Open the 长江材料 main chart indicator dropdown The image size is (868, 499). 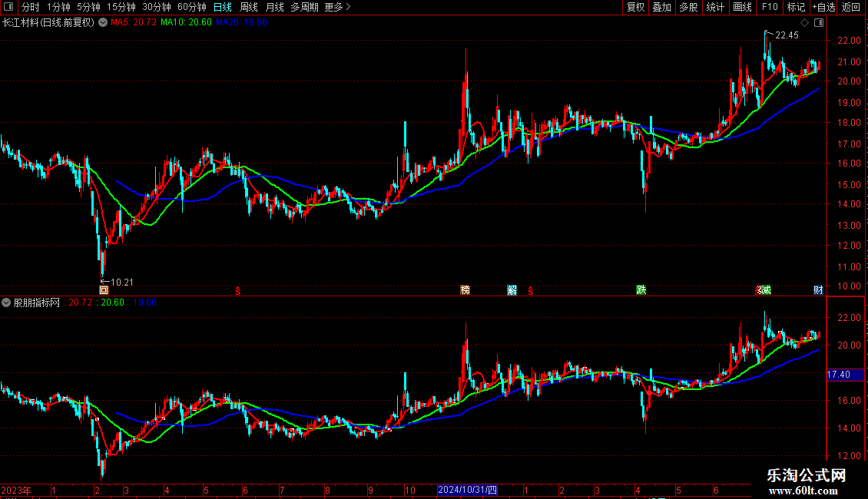pos(103,23)
